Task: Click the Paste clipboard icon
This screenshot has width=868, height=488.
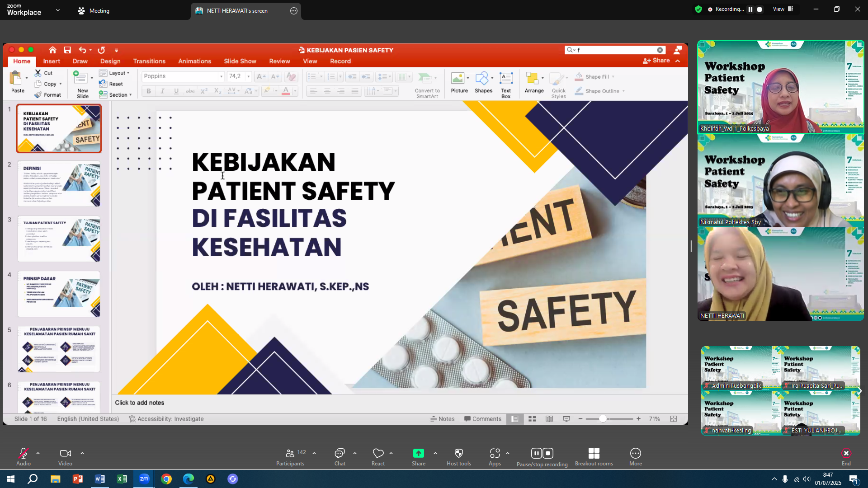Action: tap(16, 78)
